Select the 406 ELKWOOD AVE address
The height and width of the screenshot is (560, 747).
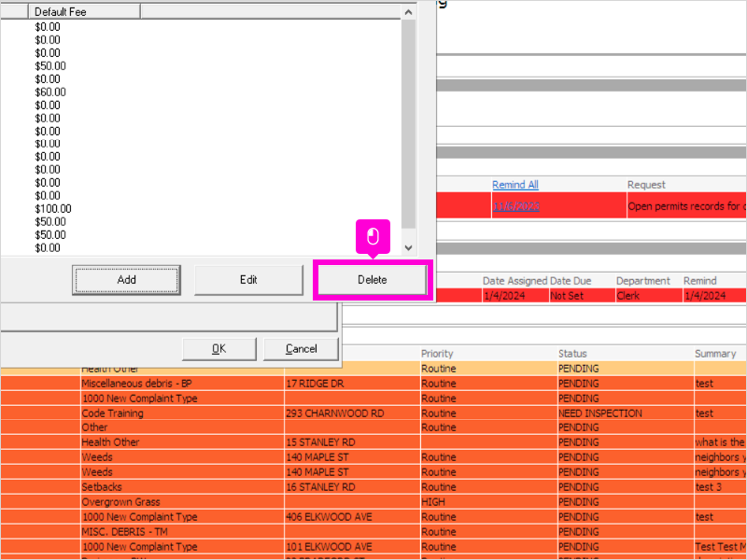(352, 517)
